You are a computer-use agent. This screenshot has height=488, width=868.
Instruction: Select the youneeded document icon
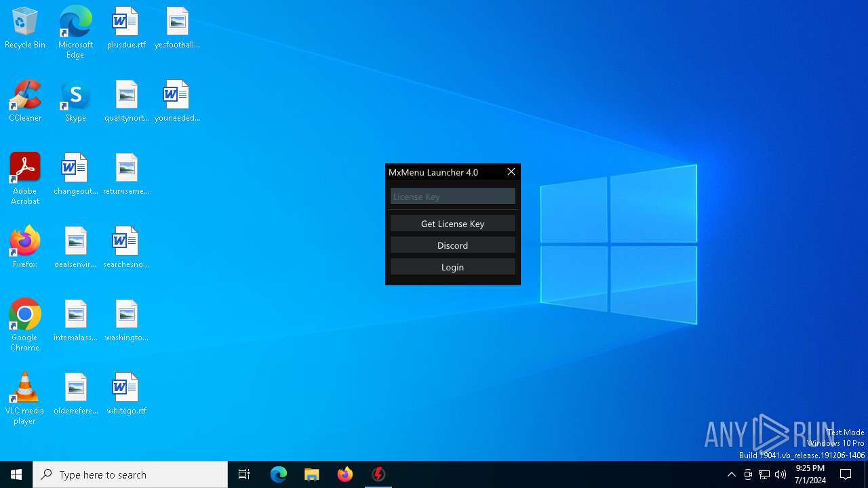[177, 102]
